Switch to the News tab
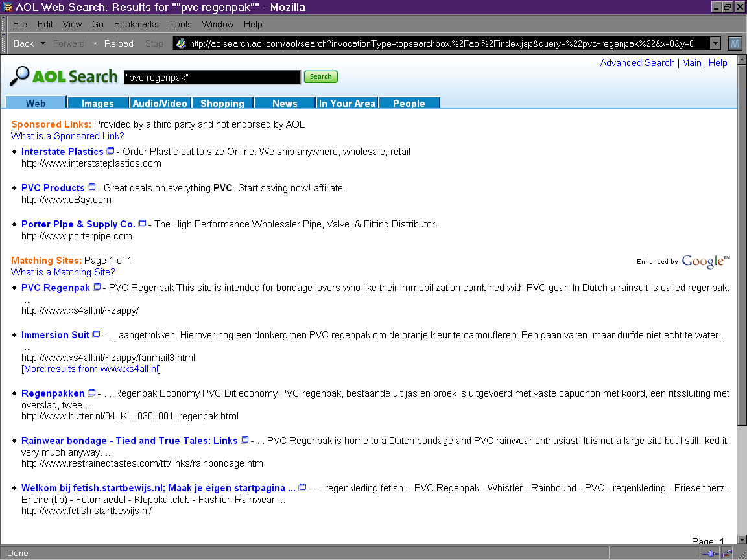Screen dimensions: 747x560 [285, 103]
